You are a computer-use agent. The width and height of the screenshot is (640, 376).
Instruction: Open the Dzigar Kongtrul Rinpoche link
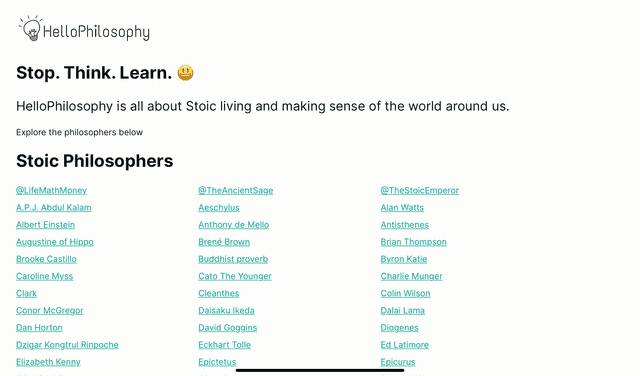tap(67, 345)
